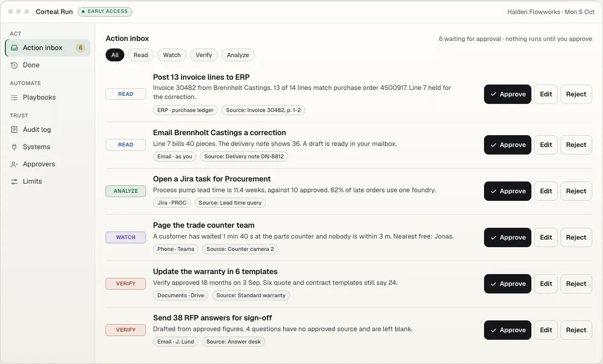Approve paging the trade counter team
603x364 pixels.
point(508,237)
